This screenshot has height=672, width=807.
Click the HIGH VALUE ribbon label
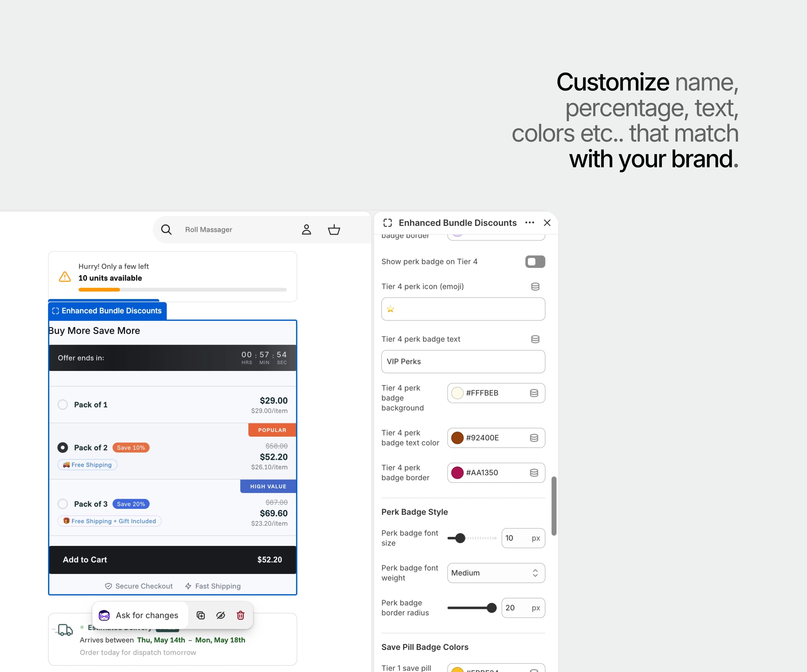(268, 486)
